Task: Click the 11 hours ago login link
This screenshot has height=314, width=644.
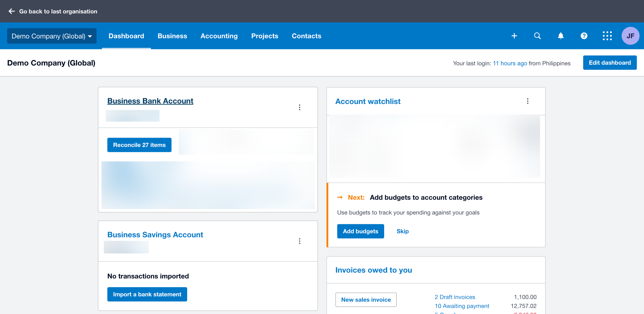Action: (510, 63)
